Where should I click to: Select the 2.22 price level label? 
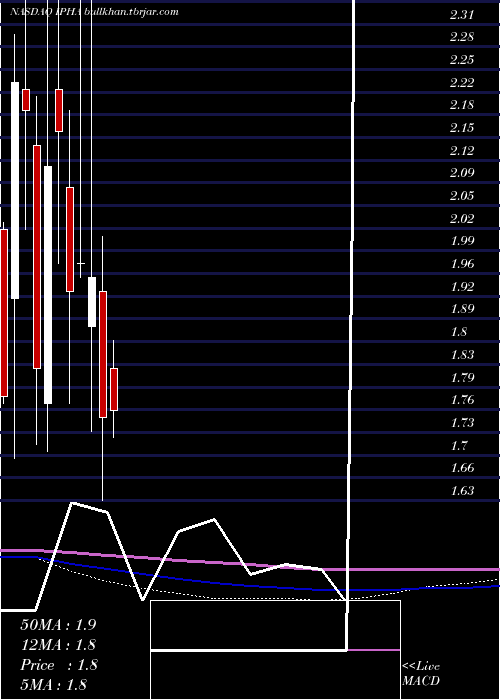[461, 82]
